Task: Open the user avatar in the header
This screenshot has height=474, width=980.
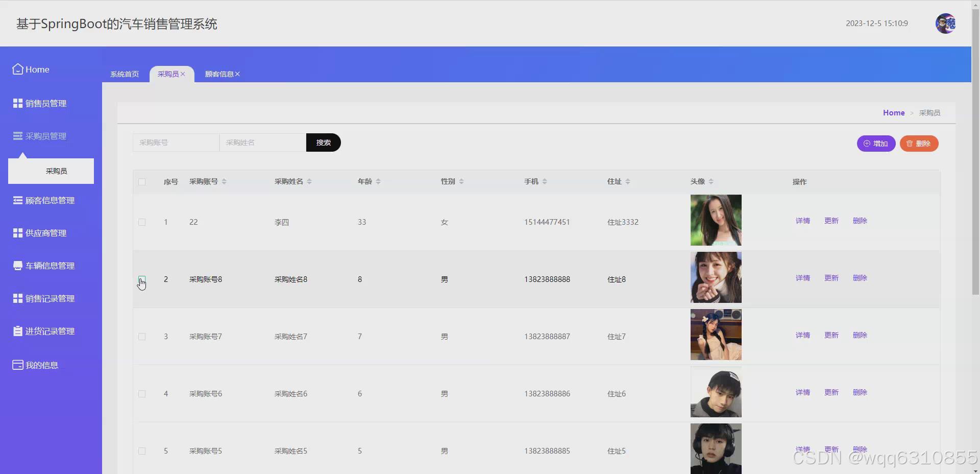Action: point(945,23)
